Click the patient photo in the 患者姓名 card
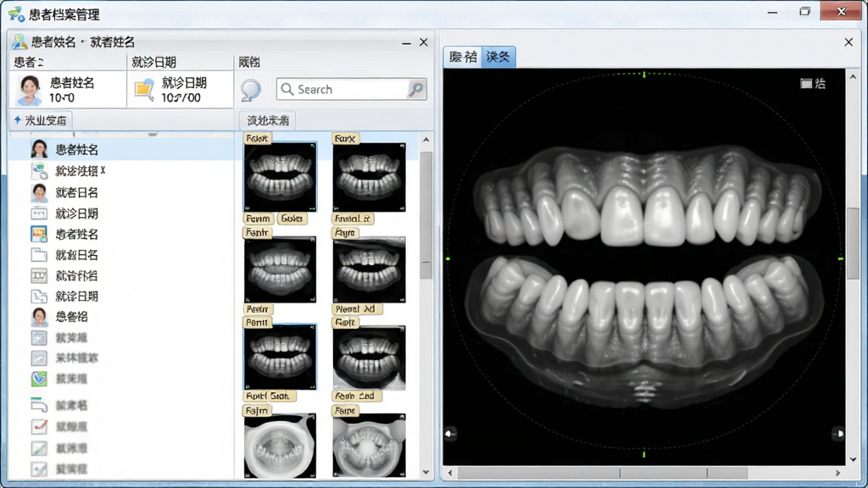The image size is (868, 488). point(30,90)
